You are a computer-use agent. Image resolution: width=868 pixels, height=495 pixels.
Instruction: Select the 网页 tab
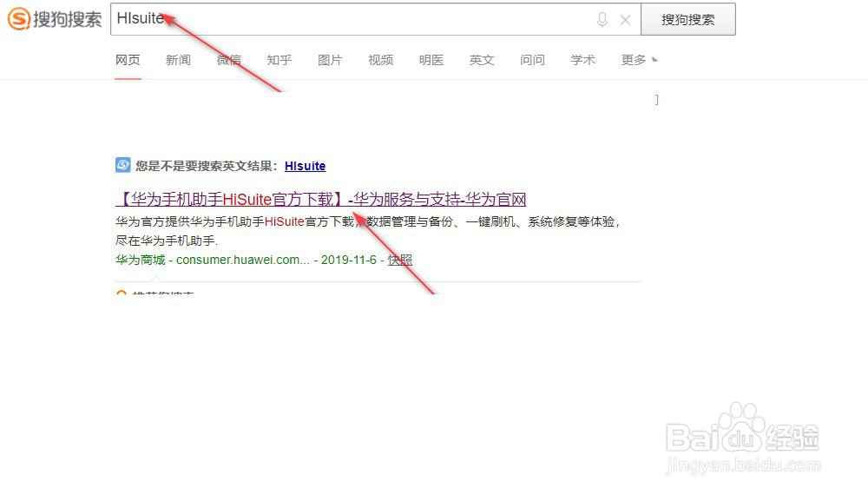(x=128, y=60)
